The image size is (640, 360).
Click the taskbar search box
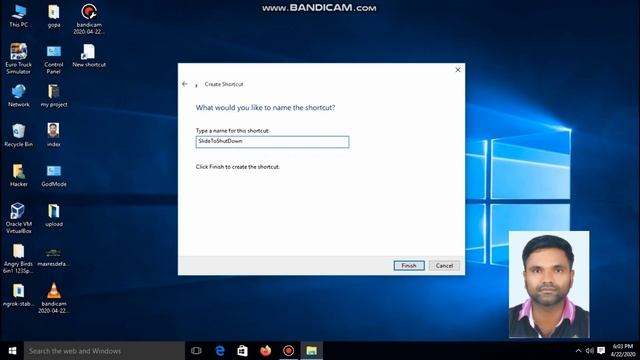point(104,351)
